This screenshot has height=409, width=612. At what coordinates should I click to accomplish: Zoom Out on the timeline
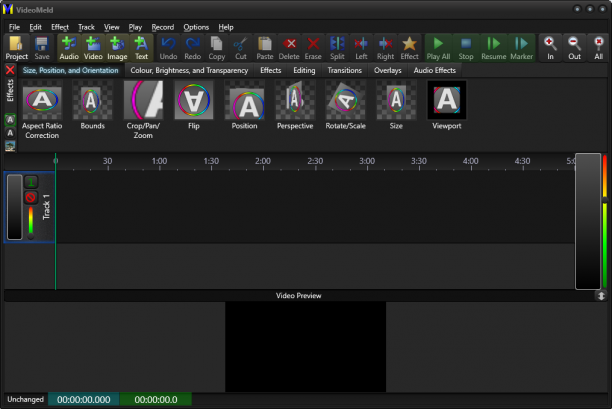pyautogui.click(x=575, y=48)
